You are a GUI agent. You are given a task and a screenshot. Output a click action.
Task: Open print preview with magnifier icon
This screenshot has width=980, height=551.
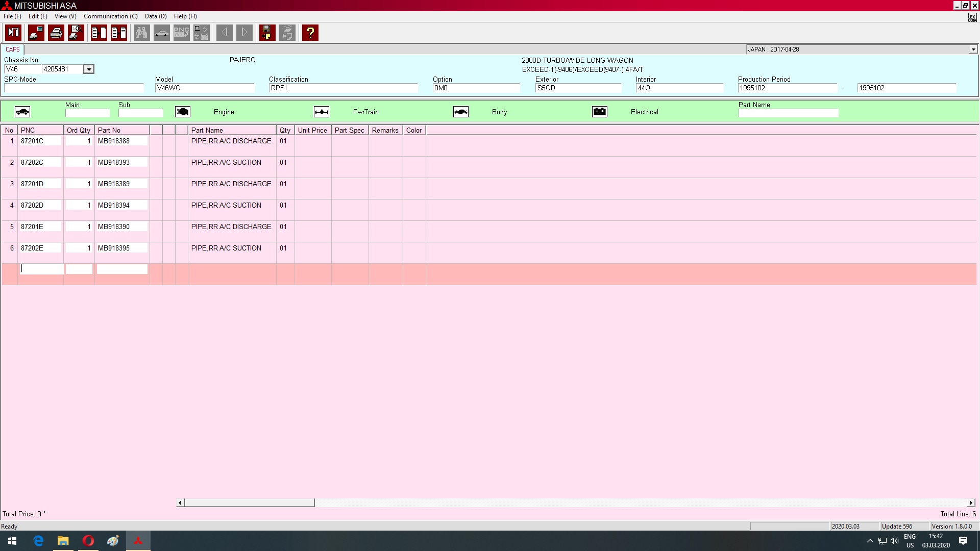pyautogui.click(x=76, y=33)
